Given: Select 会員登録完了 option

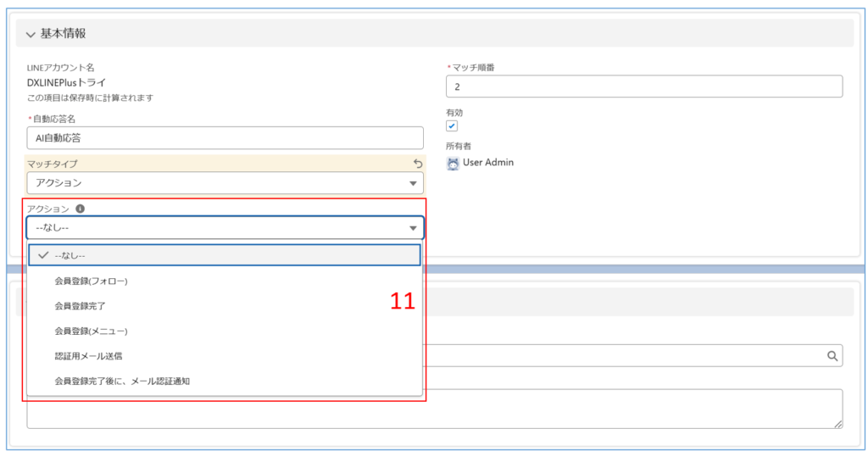Looking at the screenshot, I should click(80, 305).
